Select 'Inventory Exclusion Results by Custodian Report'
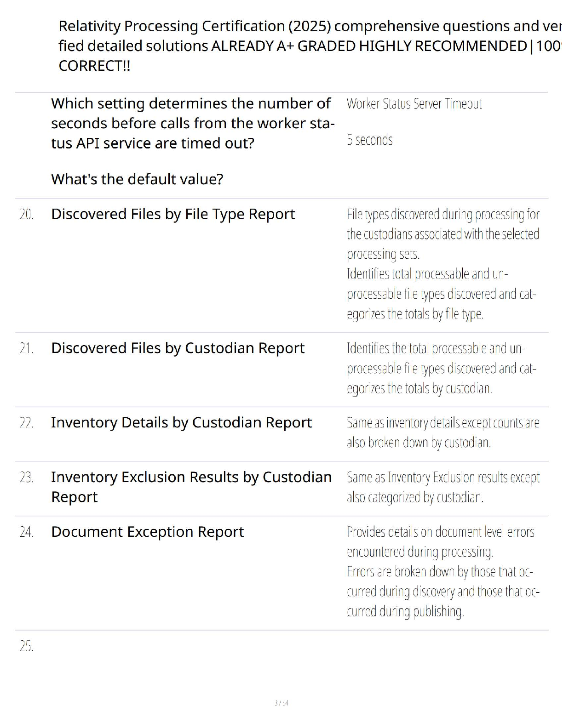 (191, 487)
